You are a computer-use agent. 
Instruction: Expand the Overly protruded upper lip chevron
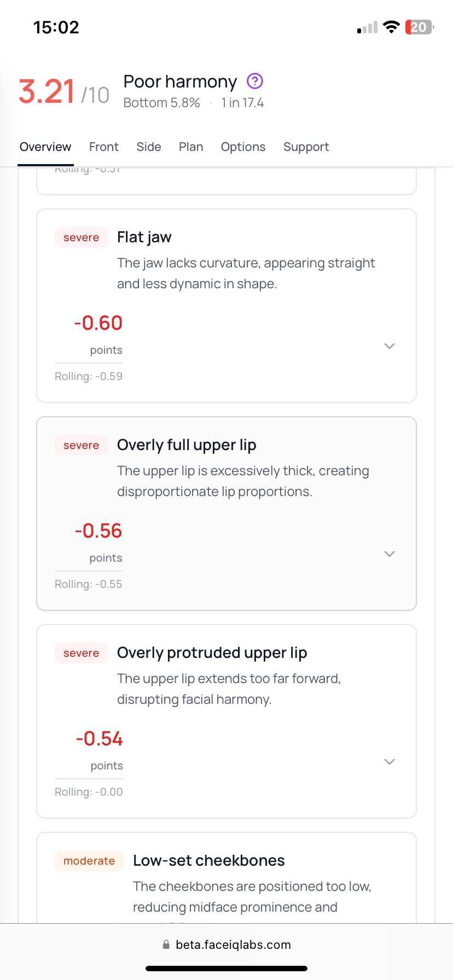click(x=390, y=762)
